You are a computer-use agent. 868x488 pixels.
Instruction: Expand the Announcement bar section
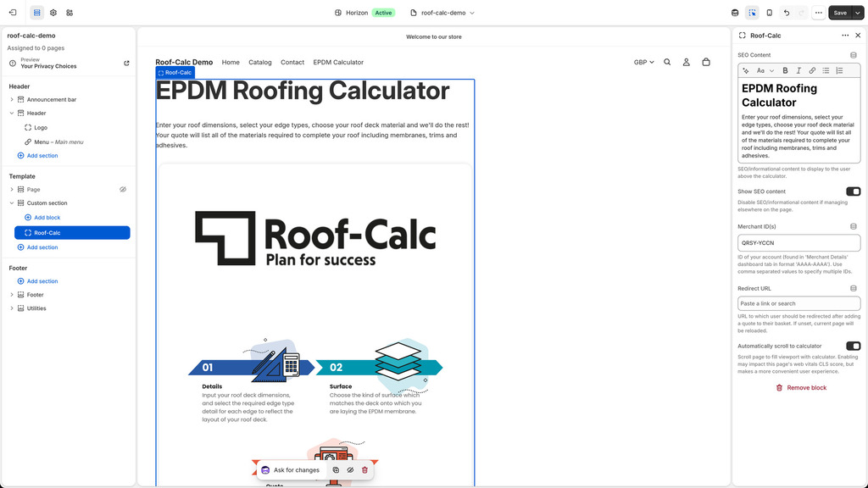pyautogui.click(x=12, y=100)
